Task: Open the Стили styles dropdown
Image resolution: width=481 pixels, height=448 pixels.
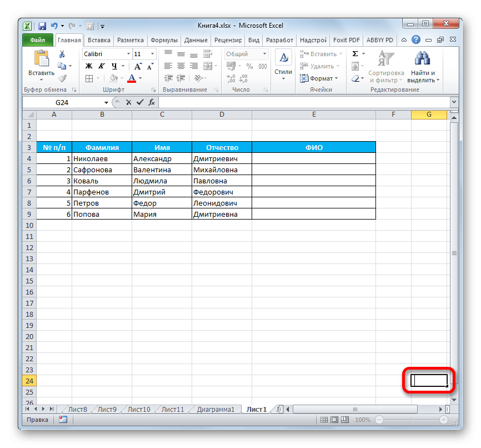Action: 283,66
